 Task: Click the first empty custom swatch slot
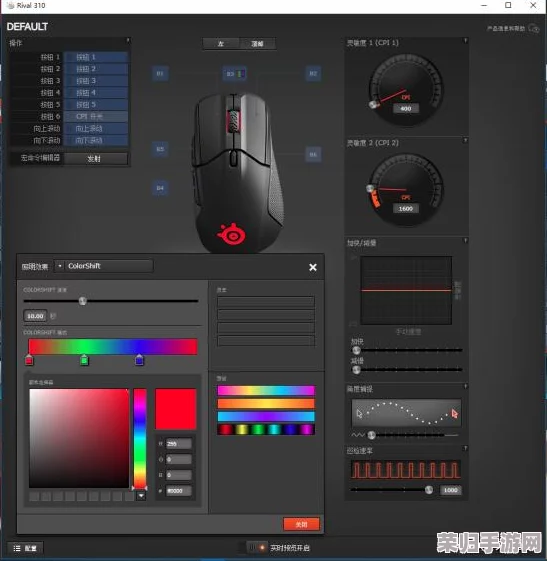(x=34, y=496)
